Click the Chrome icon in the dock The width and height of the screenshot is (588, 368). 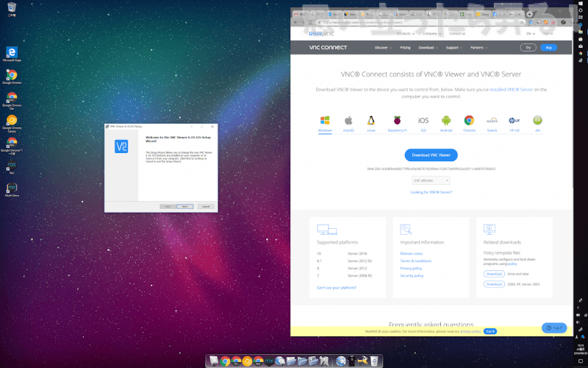tap(225, 361)
